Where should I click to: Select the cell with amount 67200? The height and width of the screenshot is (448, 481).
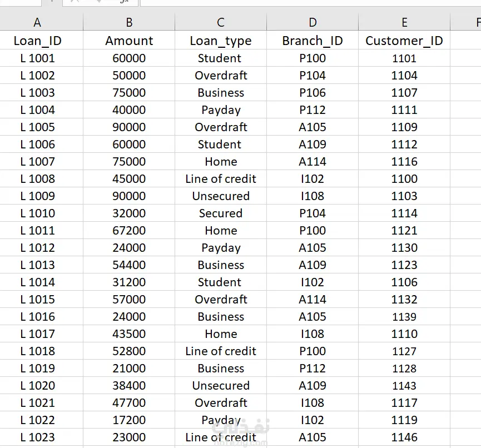129,230
